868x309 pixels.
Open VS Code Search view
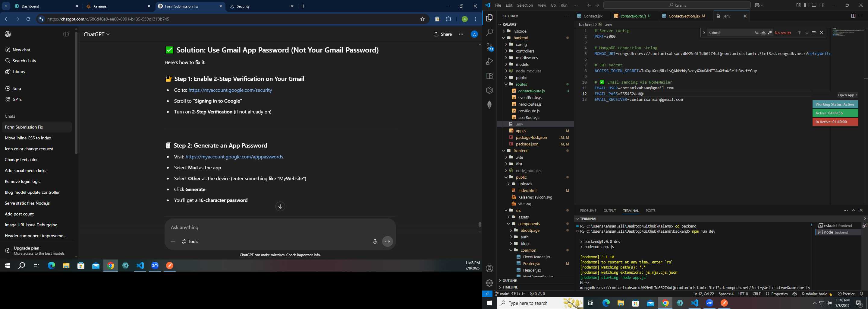[489, 32]
